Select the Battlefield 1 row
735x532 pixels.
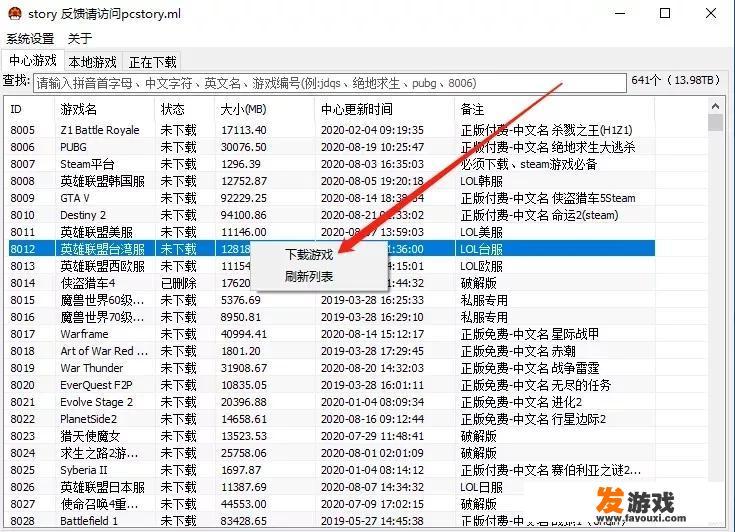point(331,521)
